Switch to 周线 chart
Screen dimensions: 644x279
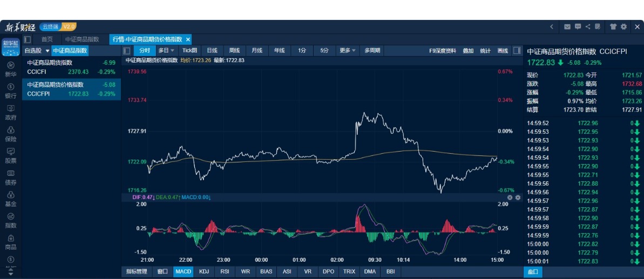click(x=234, y=51)
